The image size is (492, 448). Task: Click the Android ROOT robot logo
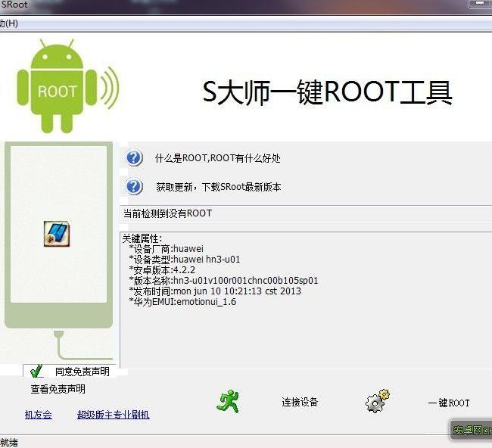[x=67, y=86]
